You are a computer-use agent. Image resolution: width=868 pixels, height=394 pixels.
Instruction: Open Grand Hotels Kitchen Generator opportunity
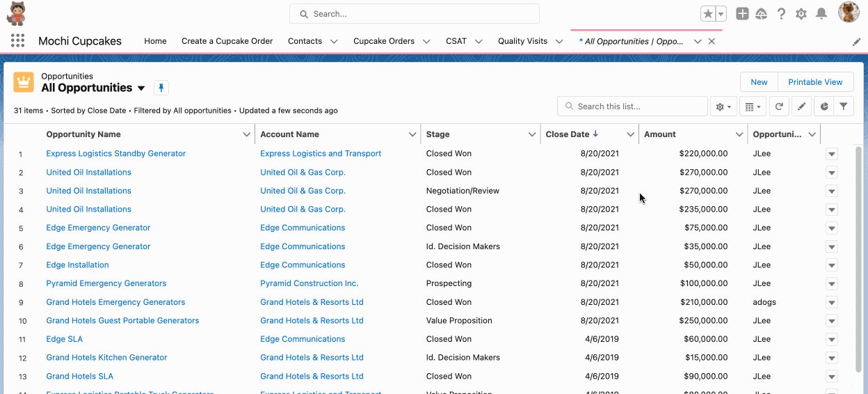coord(106,357)
